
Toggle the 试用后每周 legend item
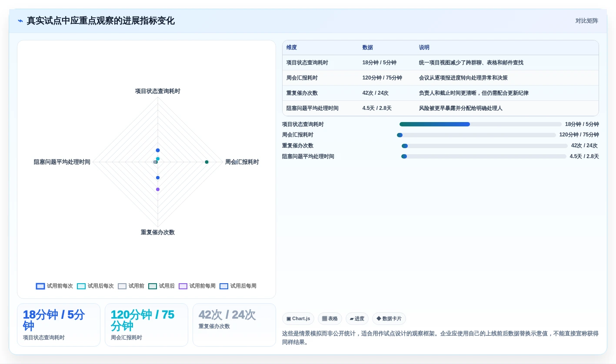click(x=238, y=286)
